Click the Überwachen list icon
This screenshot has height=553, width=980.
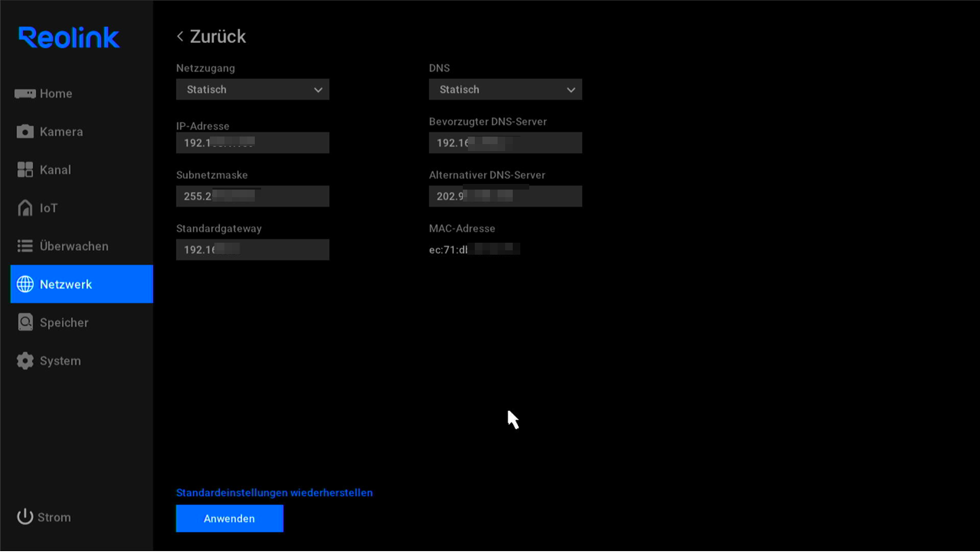(x=25, y=246)
